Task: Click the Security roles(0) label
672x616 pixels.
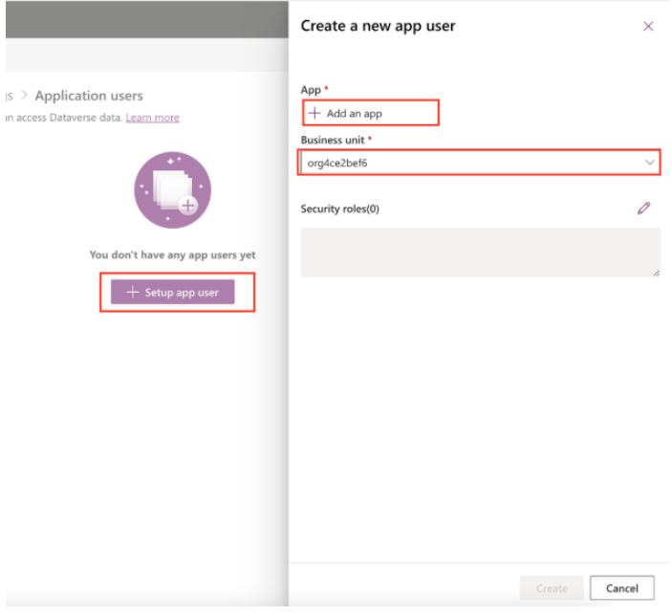Action: 339,209
